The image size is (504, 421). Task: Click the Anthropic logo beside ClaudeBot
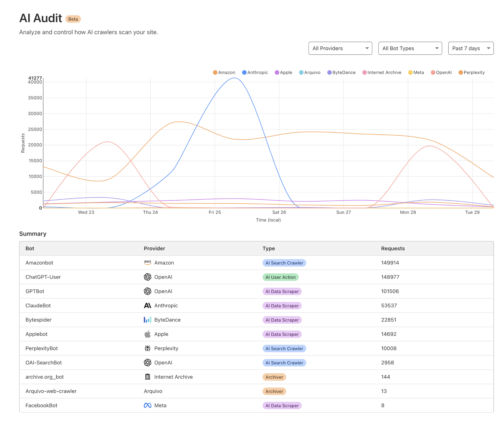[x=147, y=305]
